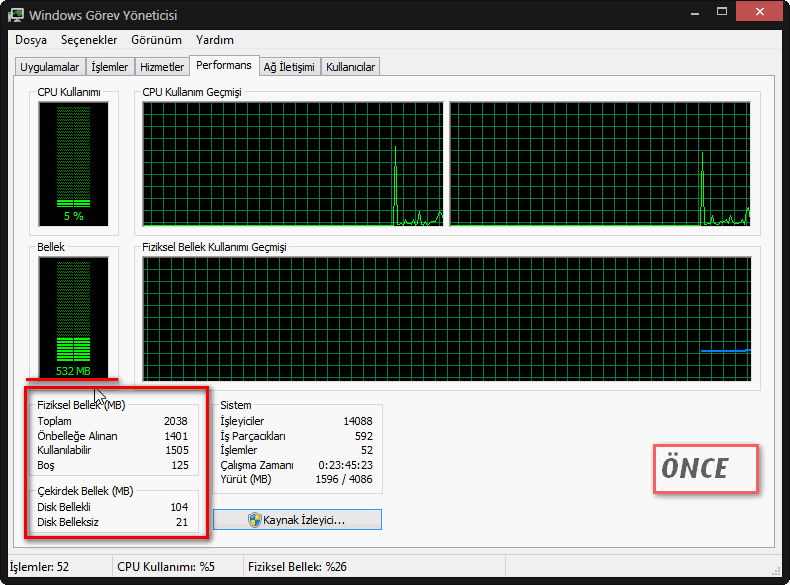
Task: Click the CPU Kullanımı 5 % meter
Action: (74, 164)
